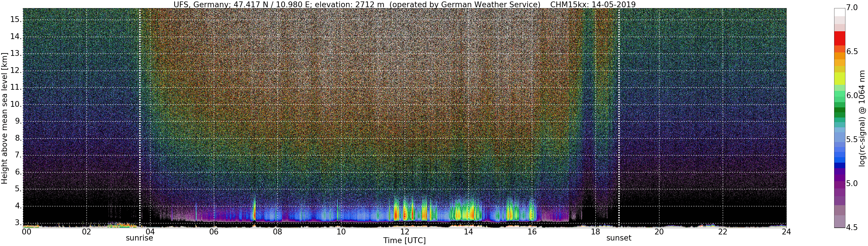Screen dimensions: 868x246
Task: Click the '10.' height tick label
Action: coord(16,104)
